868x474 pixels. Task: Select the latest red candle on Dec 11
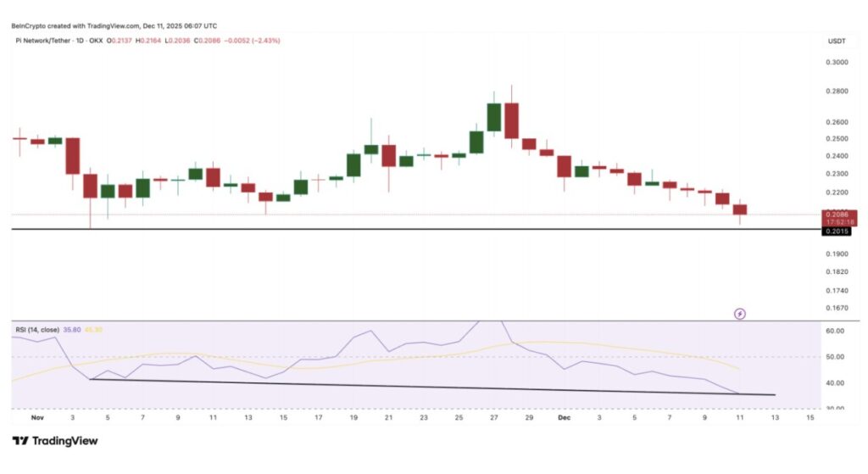[740, 209]
